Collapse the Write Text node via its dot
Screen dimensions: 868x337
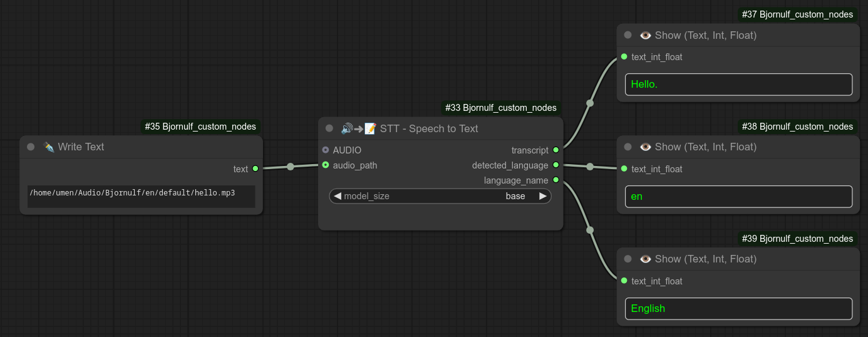31,147
